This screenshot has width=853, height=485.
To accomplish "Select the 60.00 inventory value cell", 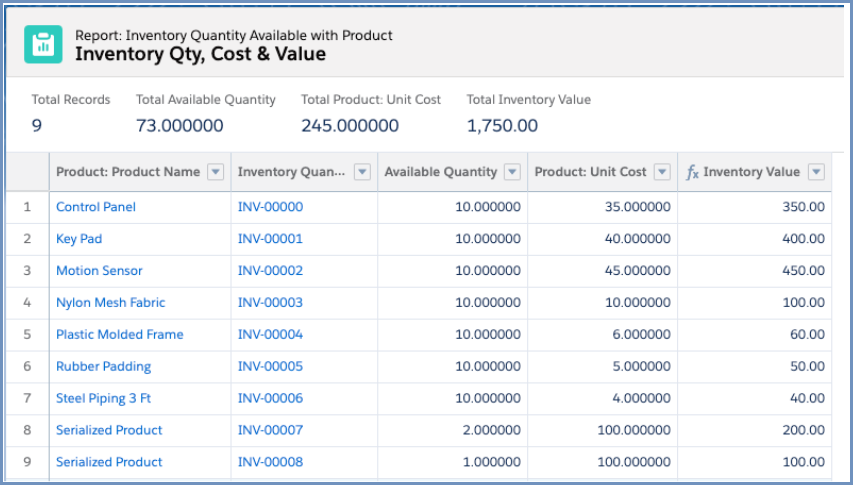I will (x=754, y=334).
